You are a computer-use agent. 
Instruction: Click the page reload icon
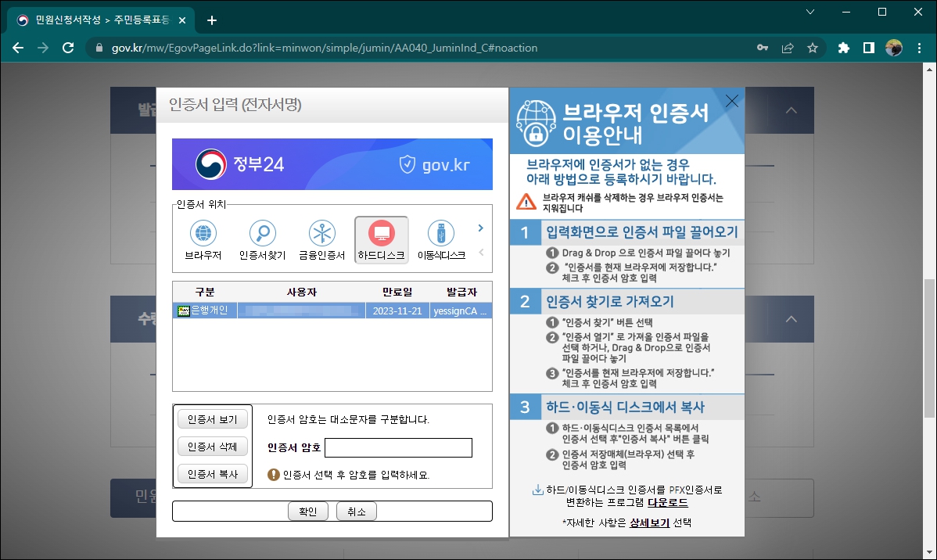pyautogui.click(x=68, y=48)
